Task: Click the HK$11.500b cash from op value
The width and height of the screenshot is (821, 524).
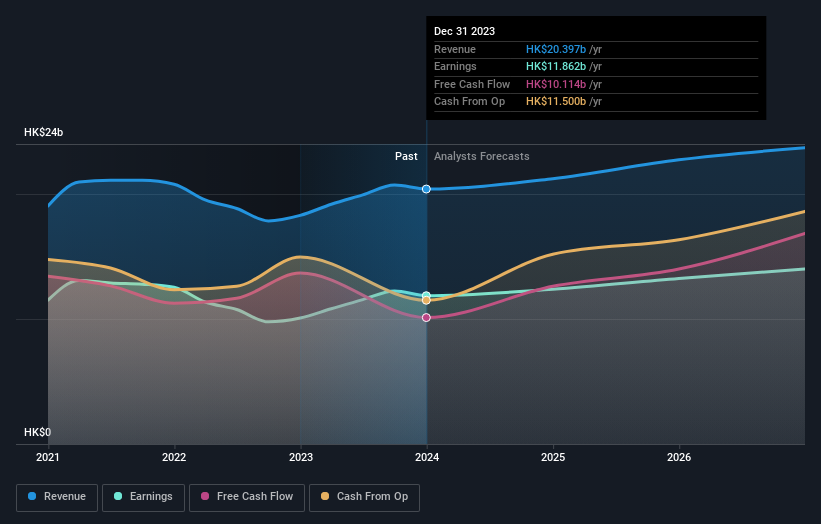Action: point(556,102)
